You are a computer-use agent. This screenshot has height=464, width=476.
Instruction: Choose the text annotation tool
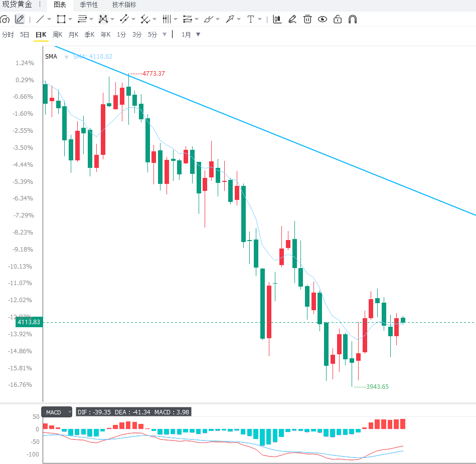[250, 20]
